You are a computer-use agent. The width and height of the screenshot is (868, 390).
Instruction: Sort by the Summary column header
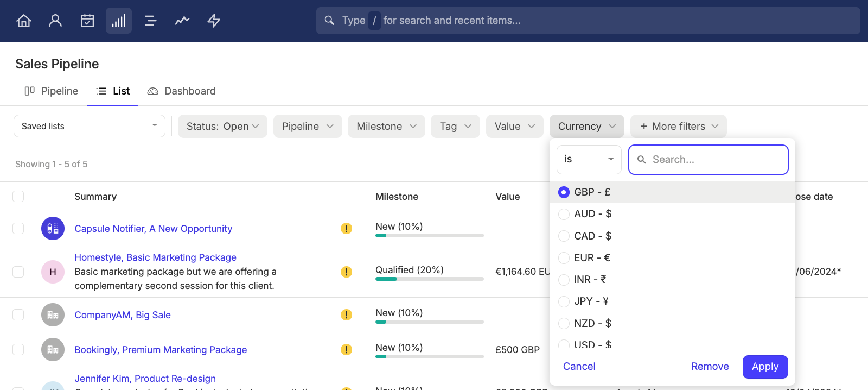[95, 197]
